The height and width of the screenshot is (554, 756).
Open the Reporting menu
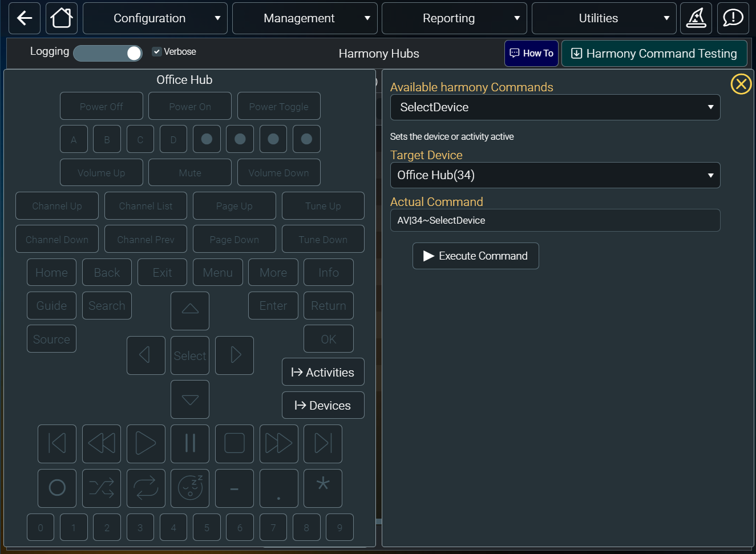(454, 18)
